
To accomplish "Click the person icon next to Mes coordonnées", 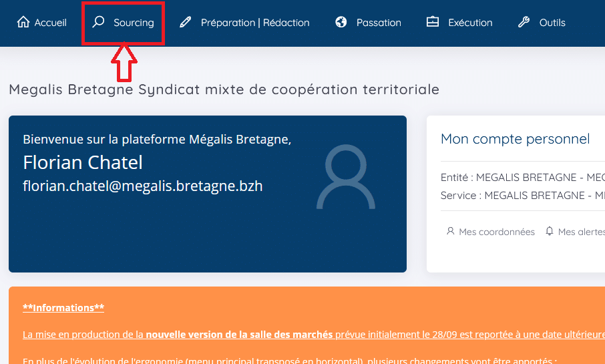I will point(450,231).
